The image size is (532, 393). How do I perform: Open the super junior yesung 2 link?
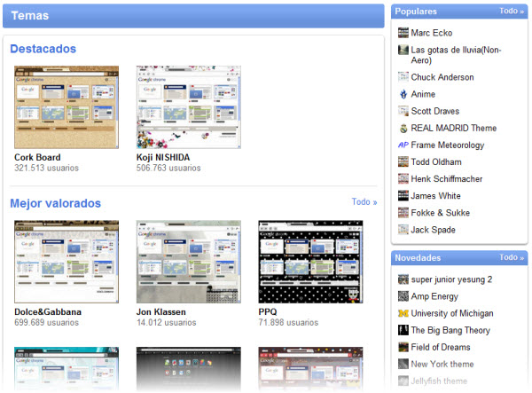click(451, 279)
